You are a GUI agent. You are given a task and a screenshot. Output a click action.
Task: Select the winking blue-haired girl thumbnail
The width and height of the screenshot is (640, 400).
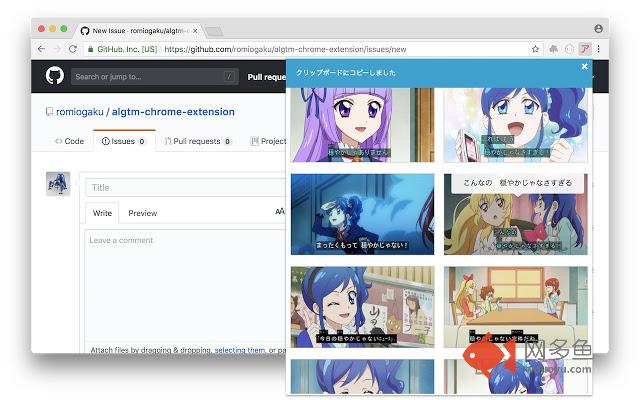pyautogui.click(x=362, y=307)
